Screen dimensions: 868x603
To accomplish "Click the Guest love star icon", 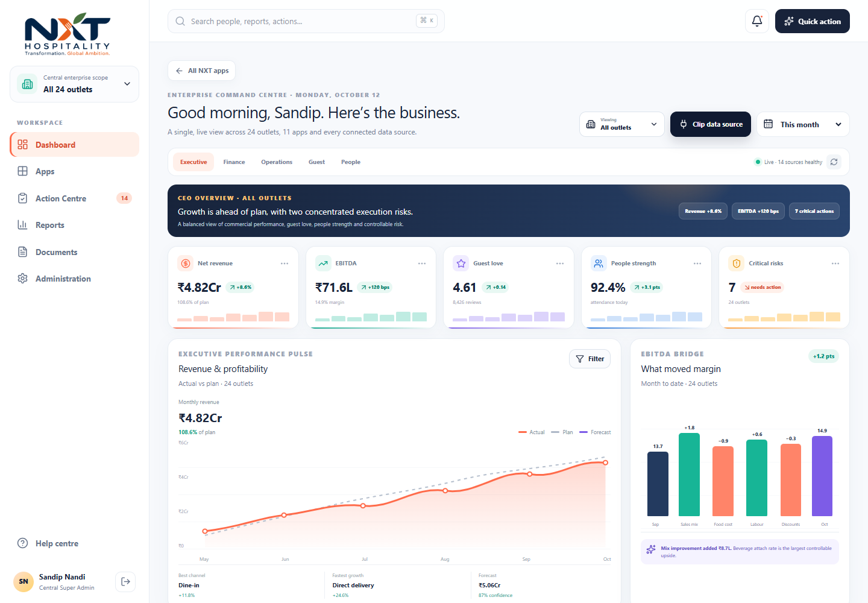I will coord(461,264).
